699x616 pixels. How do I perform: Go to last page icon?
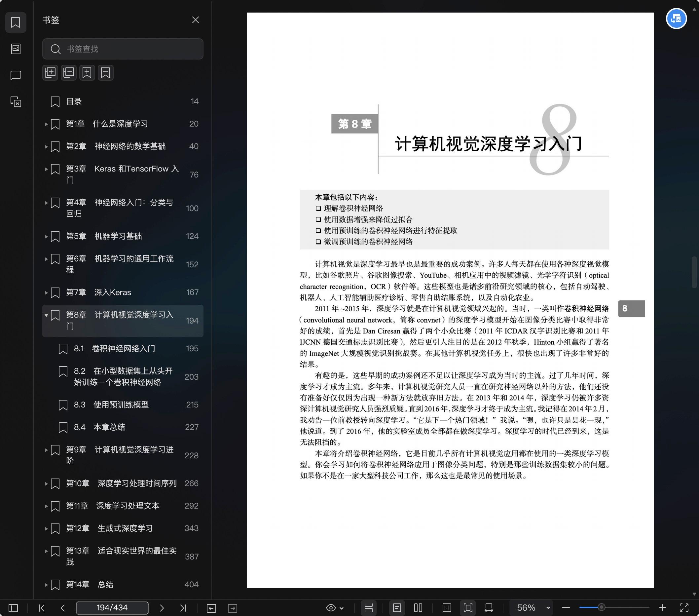tap(183, 608)
